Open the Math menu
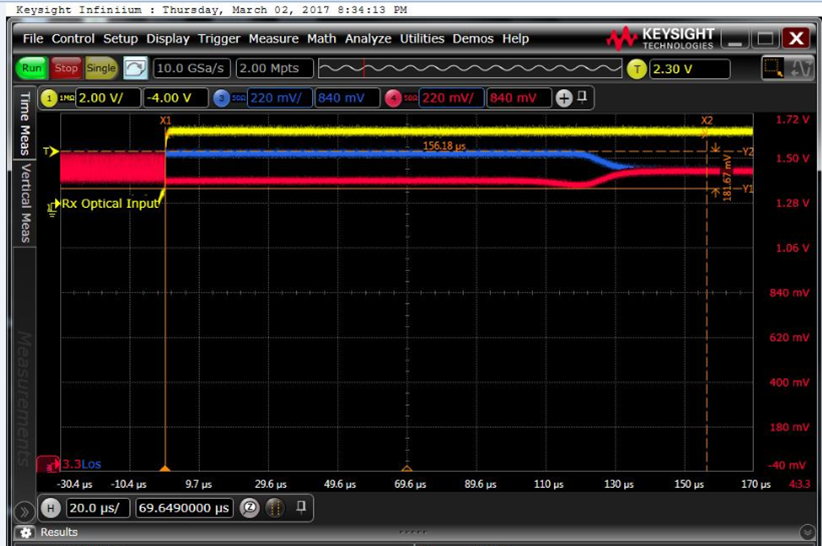The width and height of the screenshot is (822, 546). point(321,39)
